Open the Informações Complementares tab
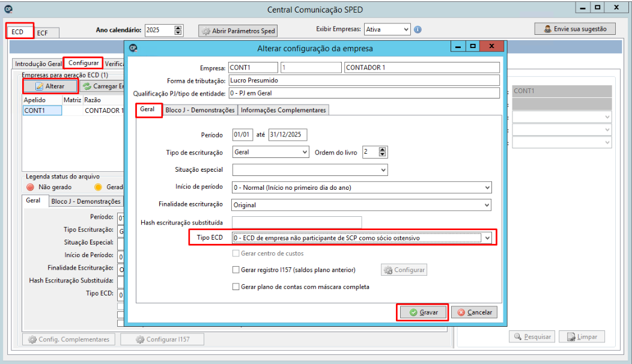632x364 pixels. click(x=284, y=110)
